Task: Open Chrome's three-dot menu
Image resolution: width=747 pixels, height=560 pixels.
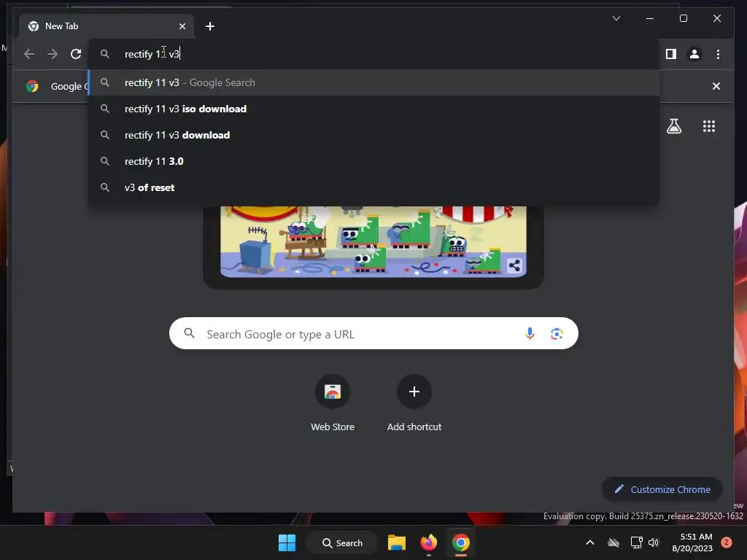Action: 718,54
